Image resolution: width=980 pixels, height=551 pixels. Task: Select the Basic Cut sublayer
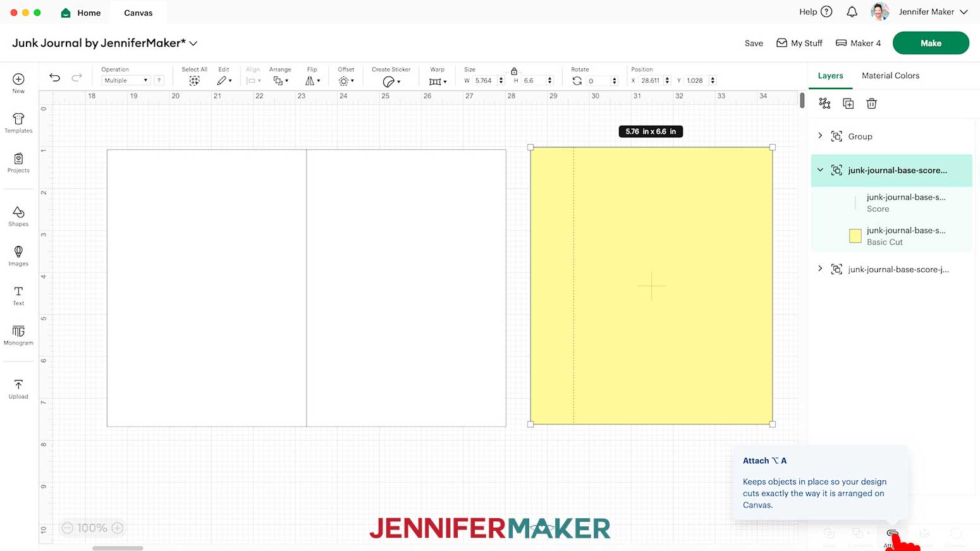pos(891,236)
